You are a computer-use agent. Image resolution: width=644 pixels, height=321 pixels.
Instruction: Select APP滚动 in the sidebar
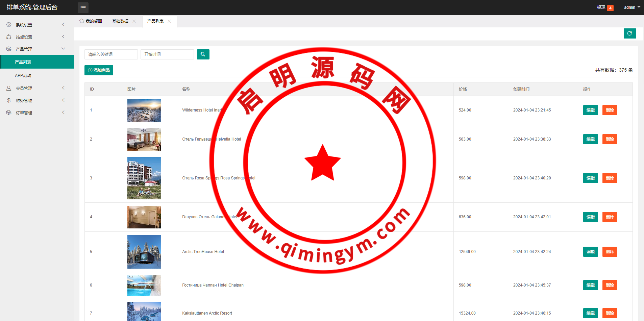click(x=23, y=76)
